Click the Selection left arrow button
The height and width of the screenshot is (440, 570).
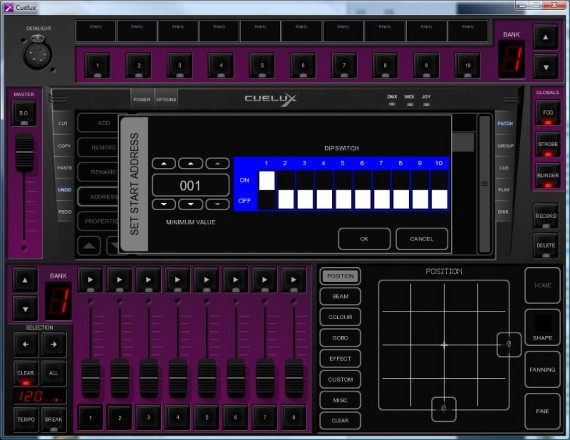[25, 344]
